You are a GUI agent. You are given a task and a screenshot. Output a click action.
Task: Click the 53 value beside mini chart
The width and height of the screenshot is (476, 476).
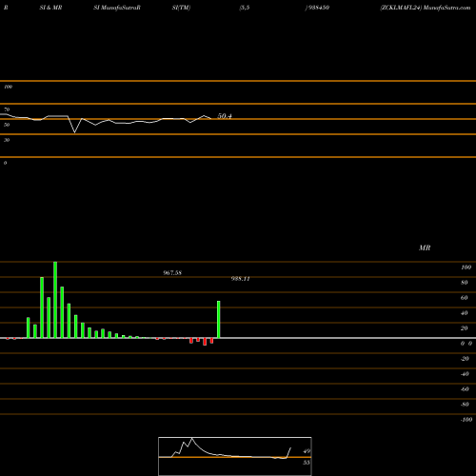click(x=307, y=463)
